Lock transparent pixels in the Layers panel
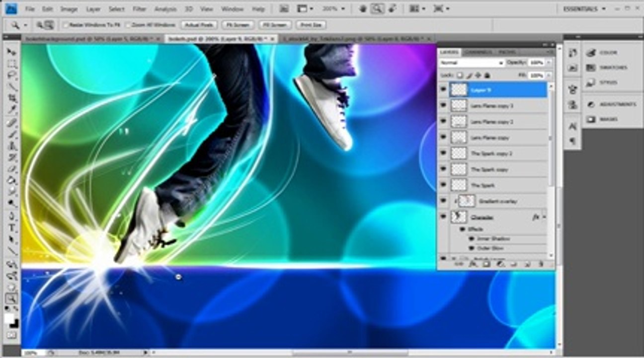The image size is (644, 358). pyautogui.click(x=460, y=76)
